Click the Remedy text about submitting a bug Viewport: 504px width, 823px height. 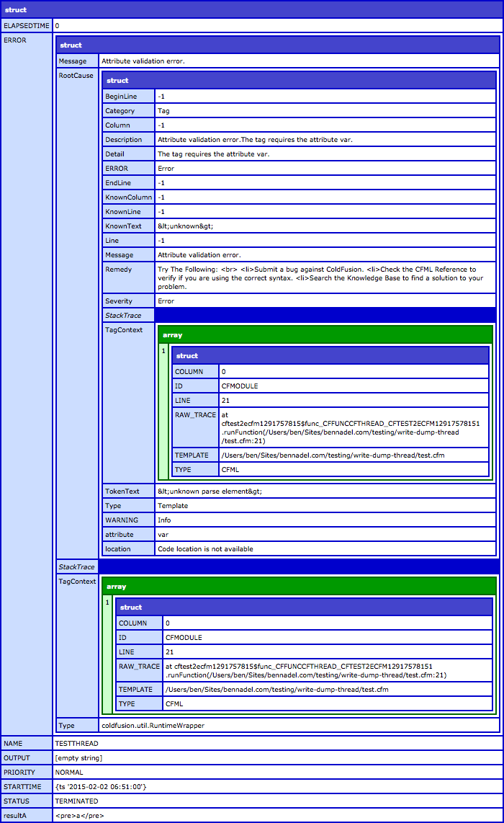coord(320,277)
